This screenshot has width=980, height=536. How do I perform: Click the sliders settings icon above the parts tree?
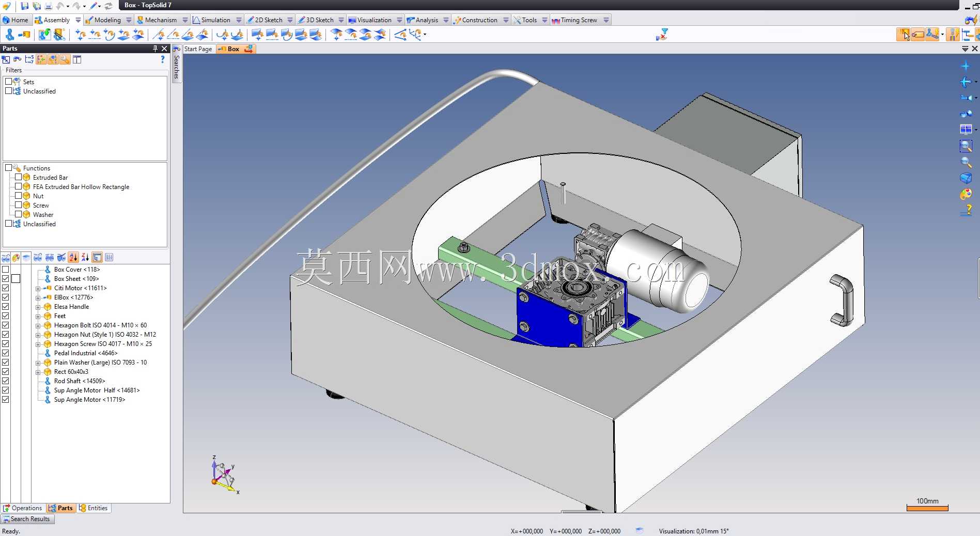[109, 257]
